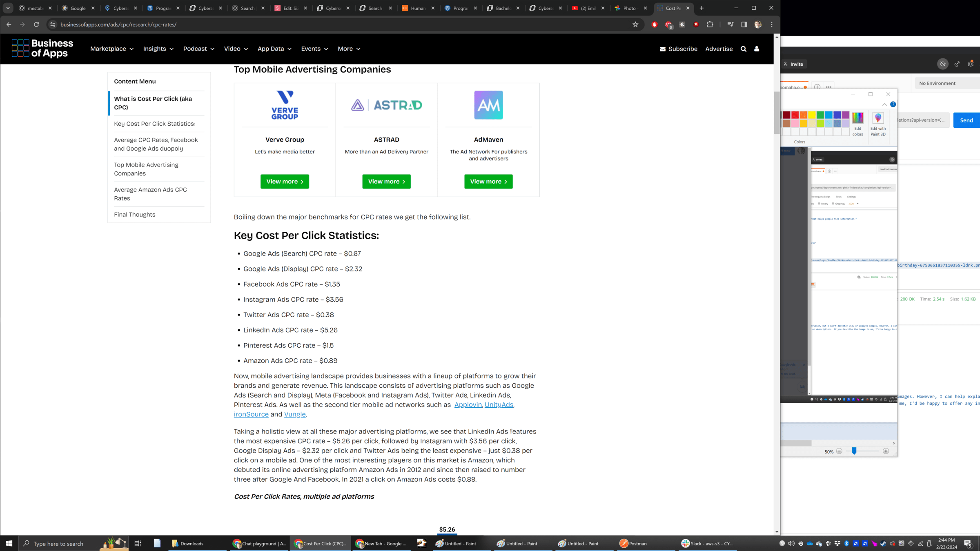Bookmark page with star icon

tap(635, 24)
